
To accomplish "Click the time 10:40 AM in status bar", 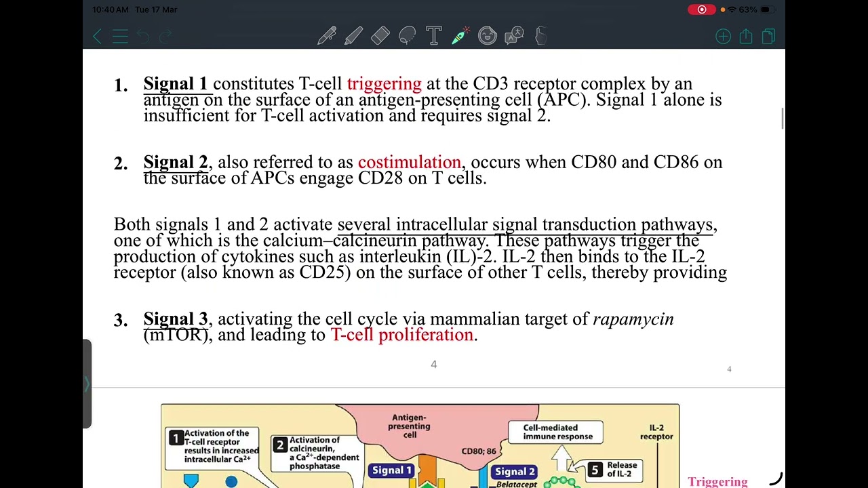I will tap(111, 9).
